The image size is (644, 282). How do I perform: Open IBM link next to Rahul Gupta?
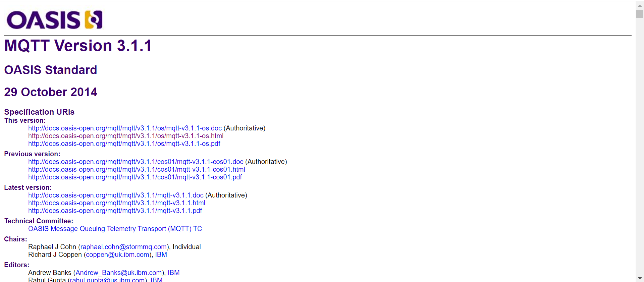pyautogui.click(x=157, y=280)
